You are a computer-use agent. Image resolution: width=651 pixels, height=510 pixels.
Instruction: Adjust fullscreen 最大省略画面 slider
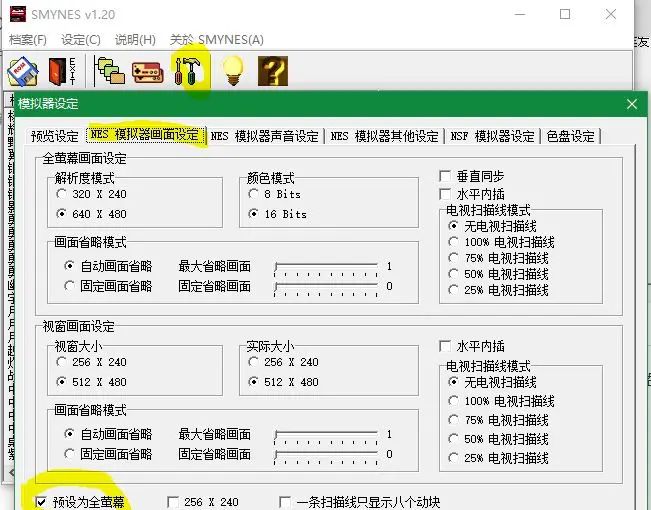tap(326, 268)
